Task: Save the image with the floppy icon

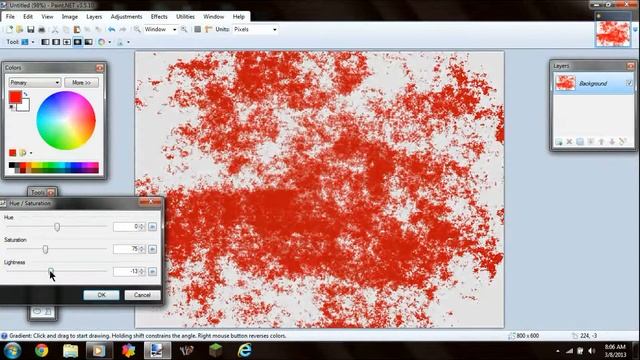Action: tap(31, 29)
